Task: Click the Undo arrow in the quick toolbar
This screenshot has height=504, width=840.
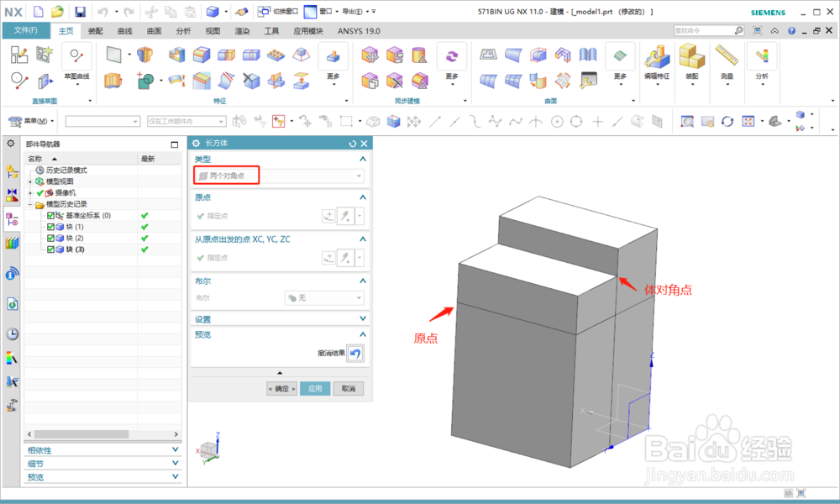Action: pos(102,11)
